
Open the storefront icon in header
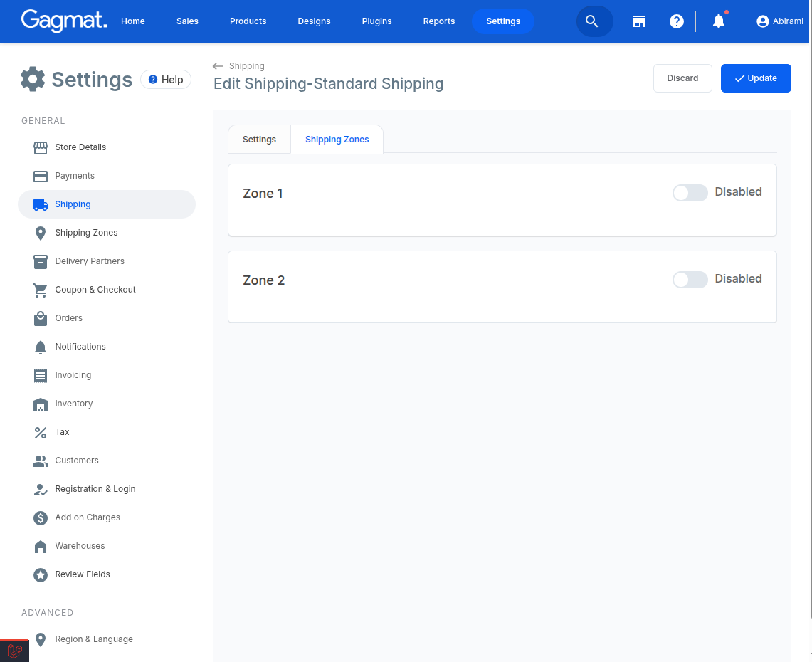pyautogui.click(x=639, y=21)
